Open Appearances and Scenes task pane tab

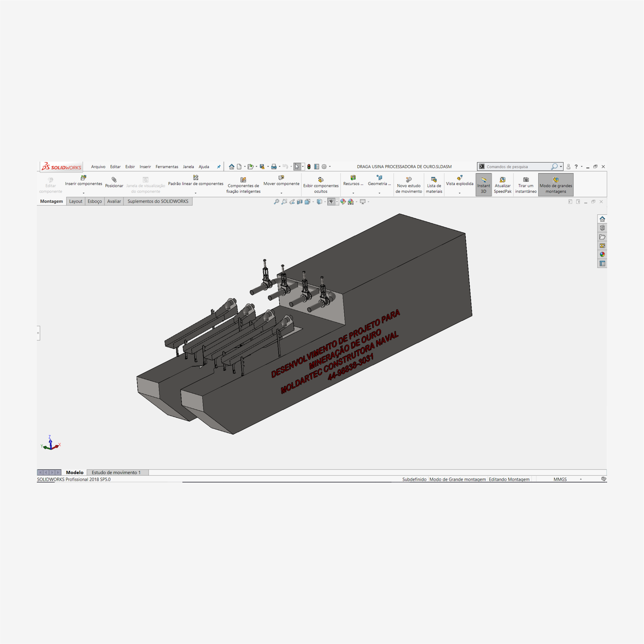click(x=602, y=255)
